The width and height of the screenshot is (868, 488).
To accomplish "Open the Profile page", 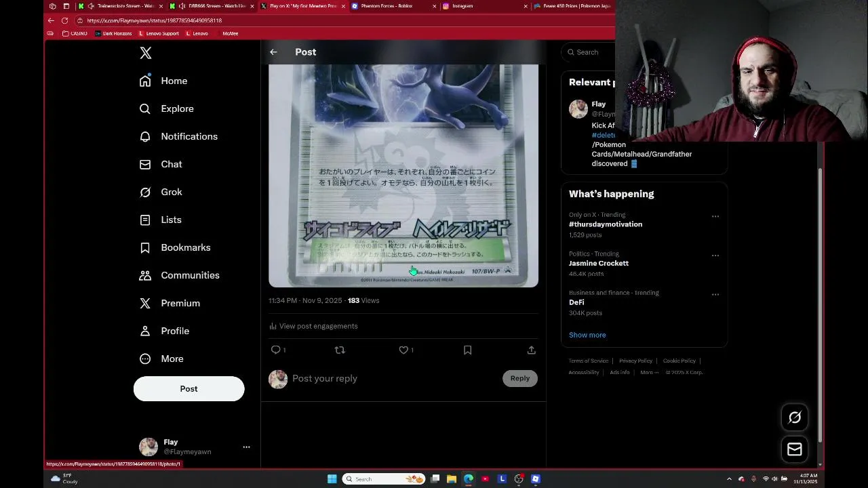I will coord(164,331).
